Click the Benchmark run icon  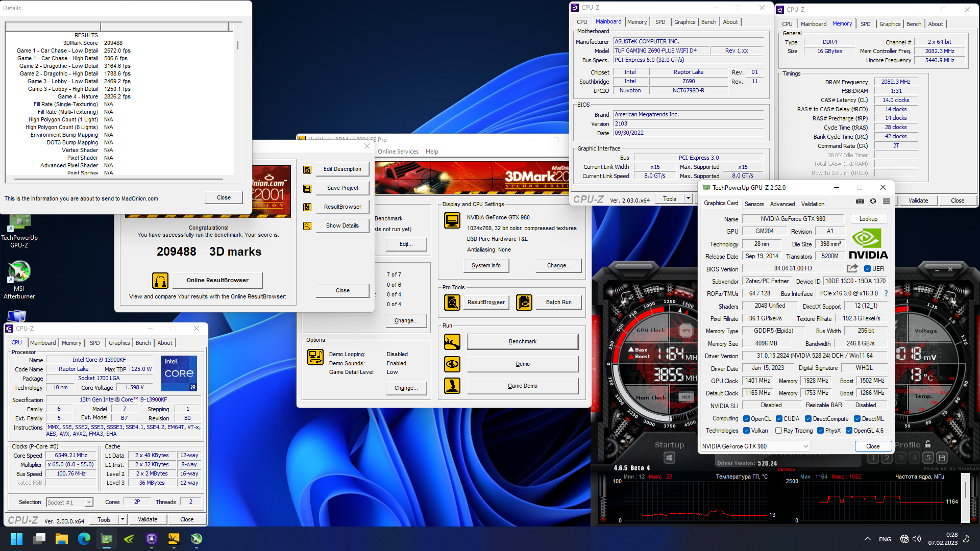[452, 342]
